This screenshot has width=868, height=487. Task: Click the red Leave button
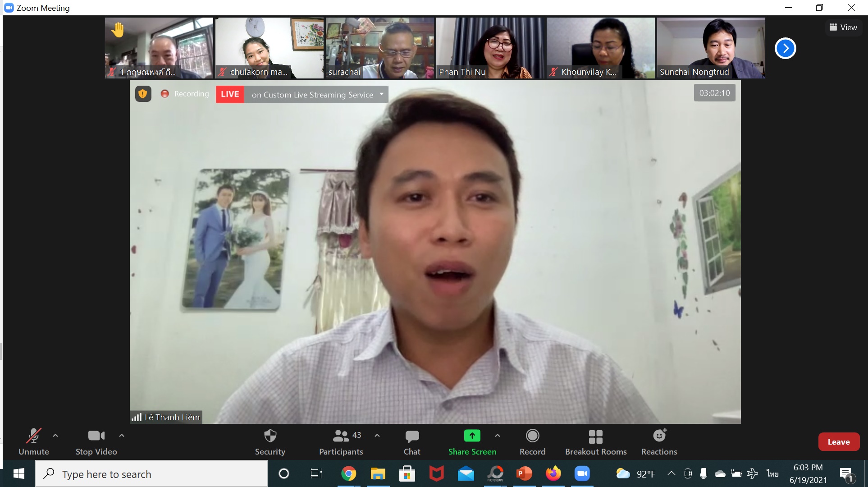(x=839, y=442)
